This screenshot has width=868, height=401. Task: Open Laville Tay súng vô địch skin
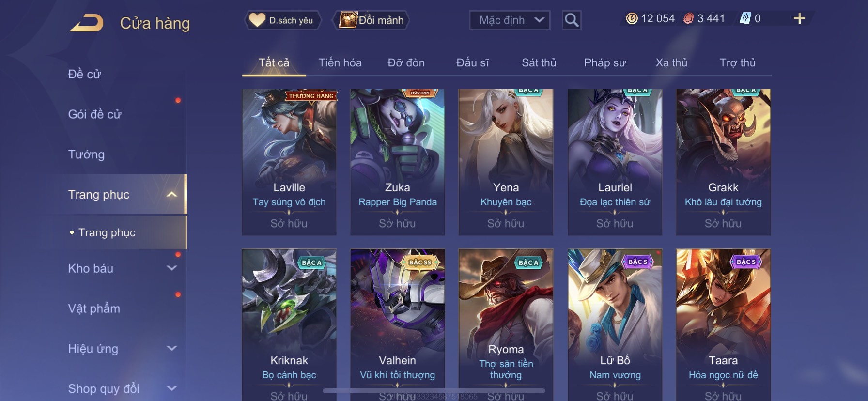(289, 162)
